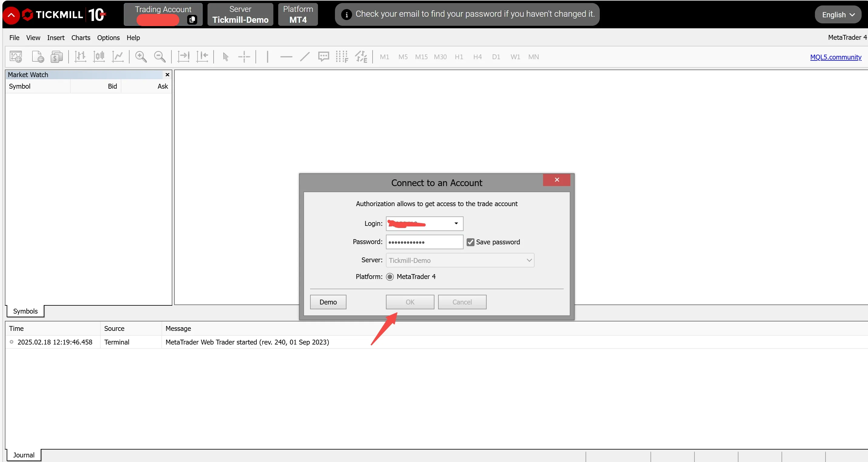Screen dimensions: 868x462
Task: Copy the trading account number icon
Action: (x=192, y=19)
